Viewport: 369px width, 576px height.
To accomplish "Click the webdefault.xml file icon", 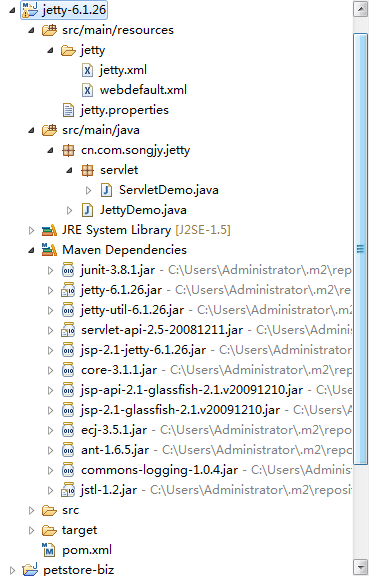I will tap(87, 90).
